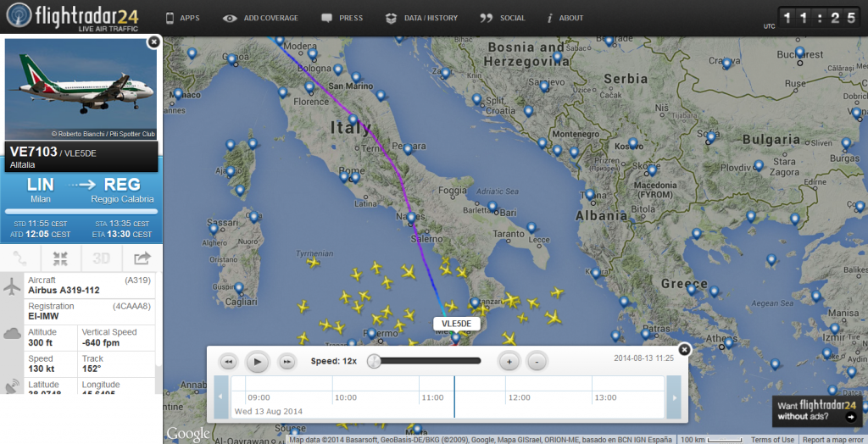Open the PRESS menu item
868x444 pixels.
pyautogui.click(x=342, y=18)
